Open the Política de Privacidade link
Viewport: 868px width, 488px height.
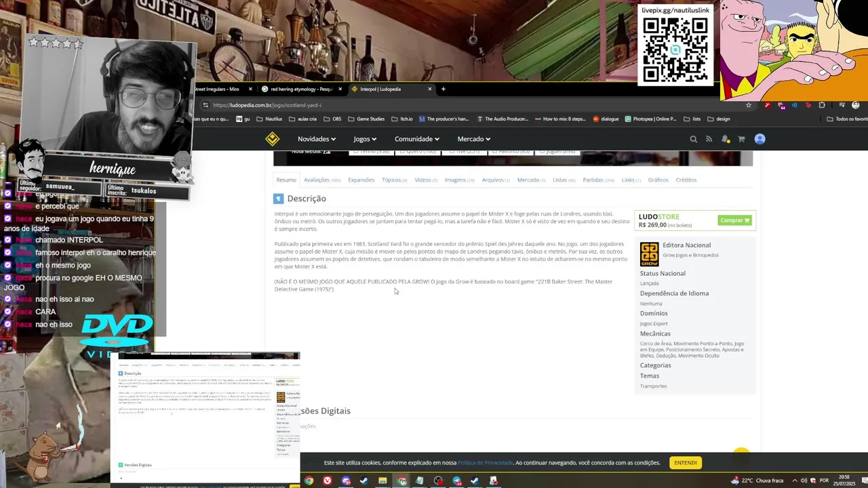pos(486,462)
